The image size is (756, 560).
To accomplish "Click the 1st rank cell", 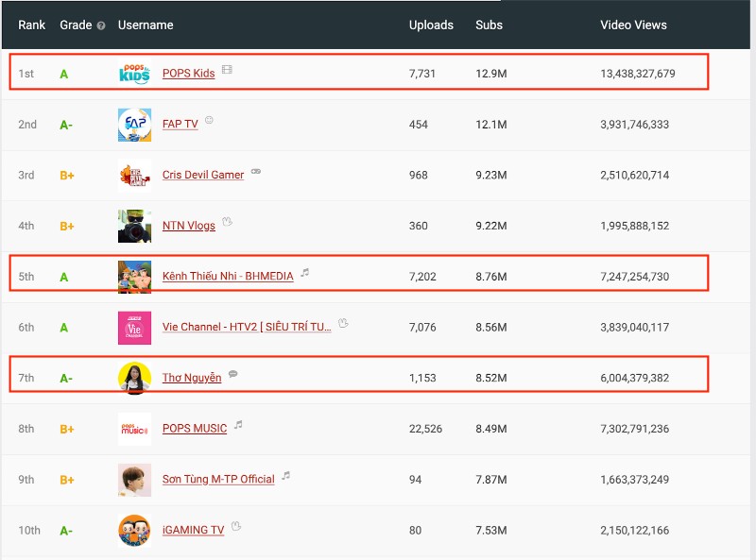I will [x=26, y=74].
